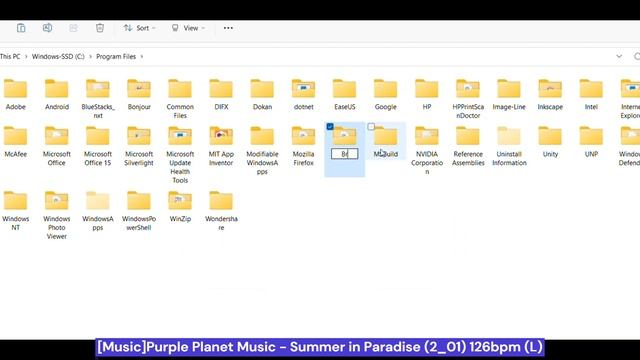This screenshot has height=360, width=640.
Task: Select the HPPrintScanDoctor folder
Action: pyautogui.click(x=468, y=99)
